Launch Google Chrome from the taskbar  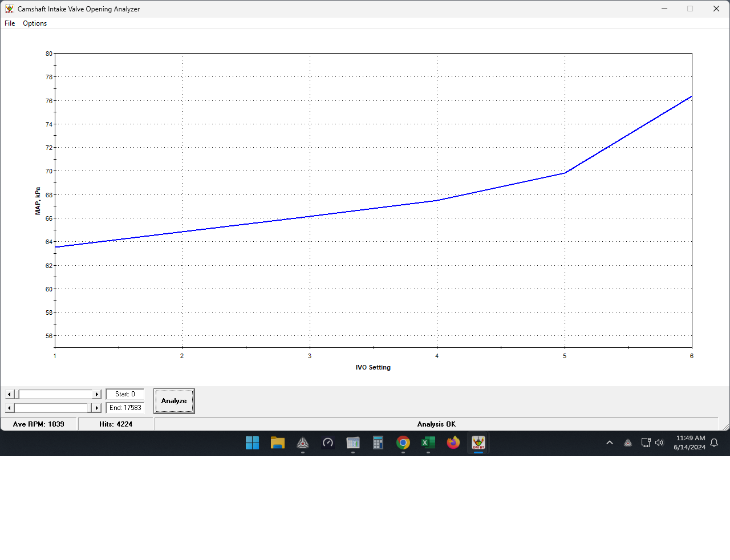pos(403,443)
